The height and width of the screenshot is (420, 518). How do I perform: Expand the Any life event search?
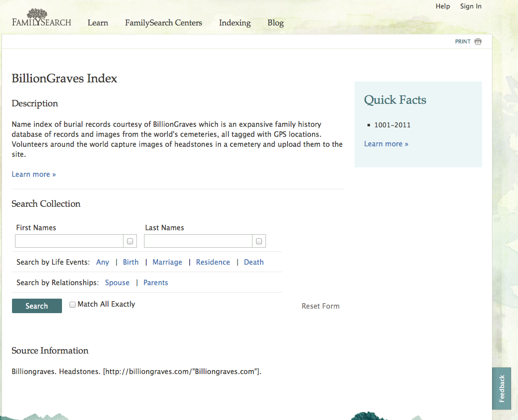pyautogui.click(x=102, y=262)
